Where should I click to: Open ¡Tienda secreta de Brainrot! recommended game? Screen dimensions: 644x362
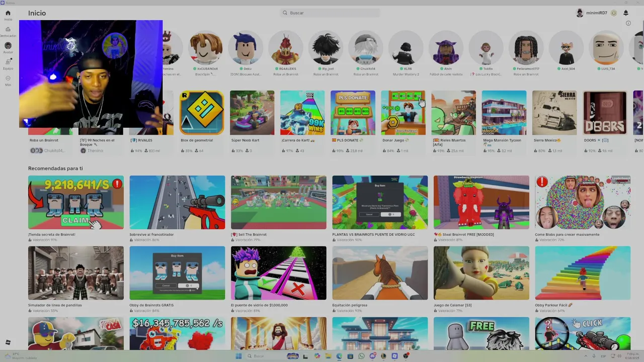[x=76, y=202]
